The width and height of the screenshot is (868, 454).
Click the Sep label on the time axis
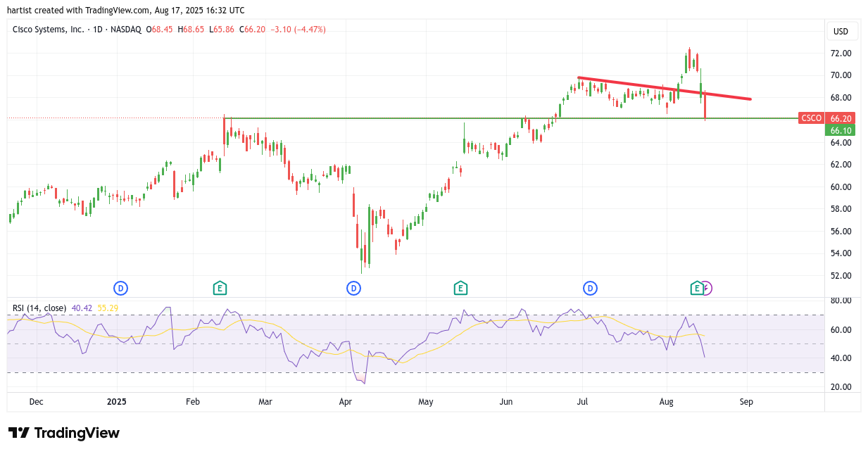[x=747, y=402]
